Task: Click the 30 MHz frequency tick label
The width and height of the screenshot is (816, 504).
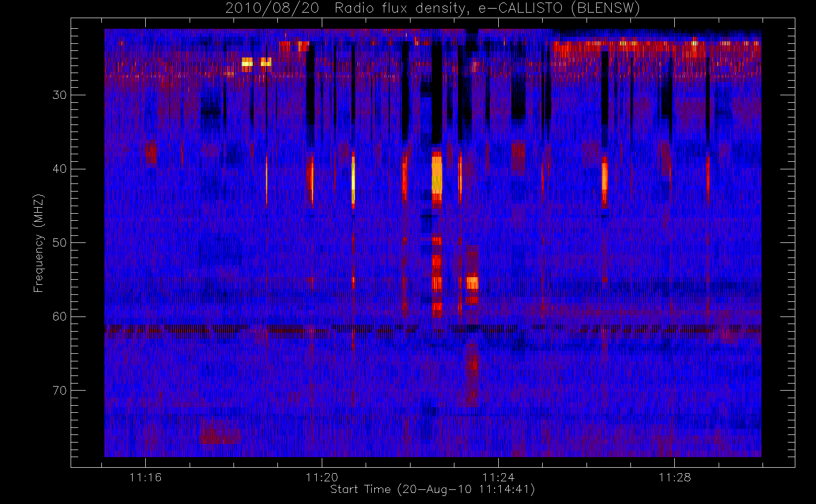Action: tap(60, 95)
